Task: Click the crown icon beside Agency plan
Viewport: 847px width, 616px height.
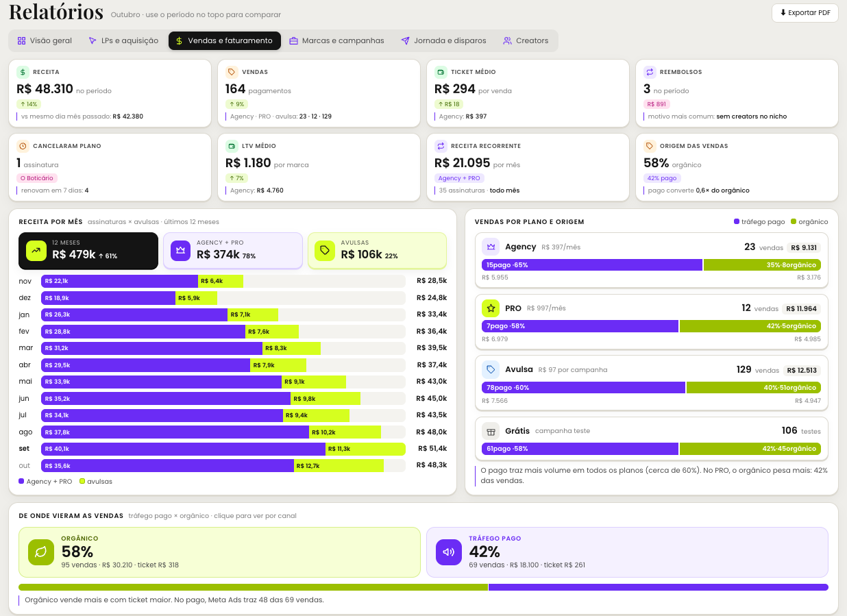Action: [x=491, y=247]
